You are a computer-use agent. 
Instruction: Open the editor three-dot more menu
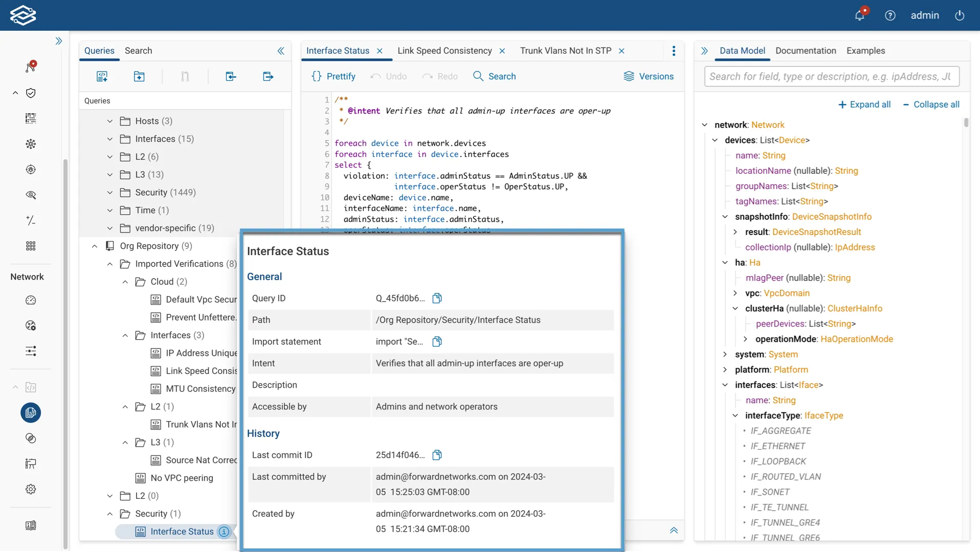[x=674, y=51]
